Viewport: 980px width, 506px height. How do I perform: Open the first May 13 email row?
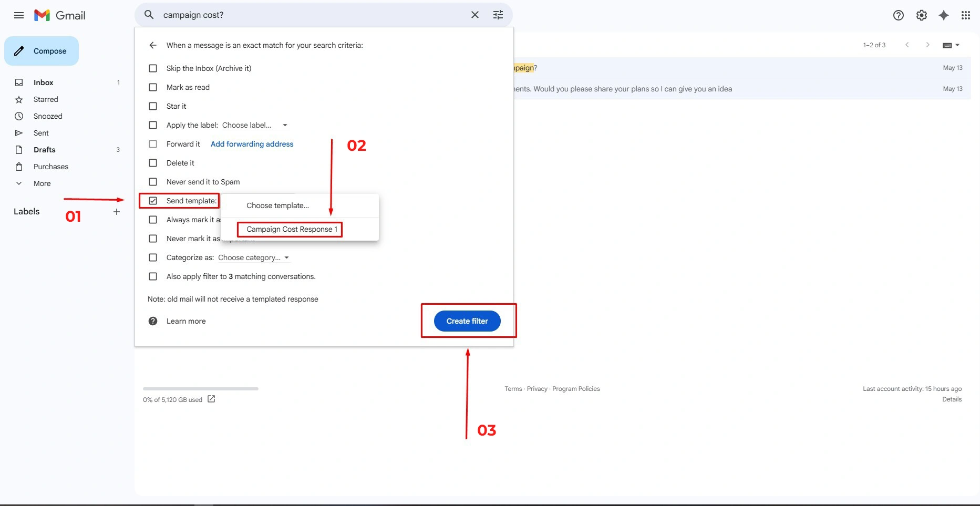point(742,68)
